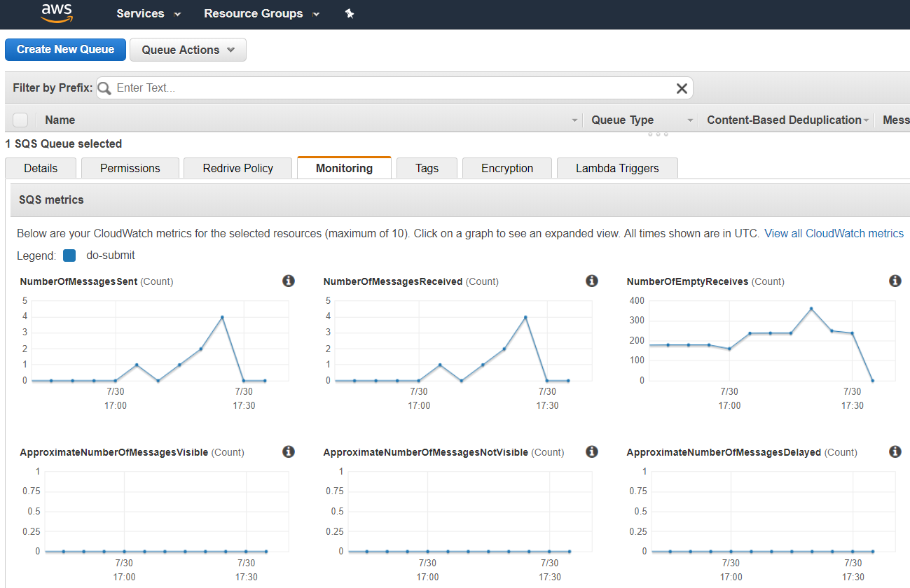Expand the Queue Type column dropdown
910x588 pixels.
690,120
